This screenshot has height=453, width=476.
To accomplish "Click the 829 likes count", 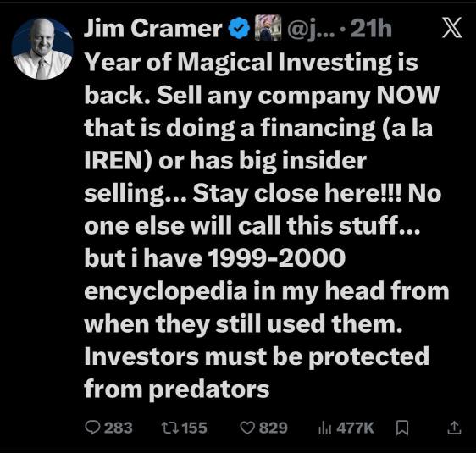I will (x=274, y=428).
